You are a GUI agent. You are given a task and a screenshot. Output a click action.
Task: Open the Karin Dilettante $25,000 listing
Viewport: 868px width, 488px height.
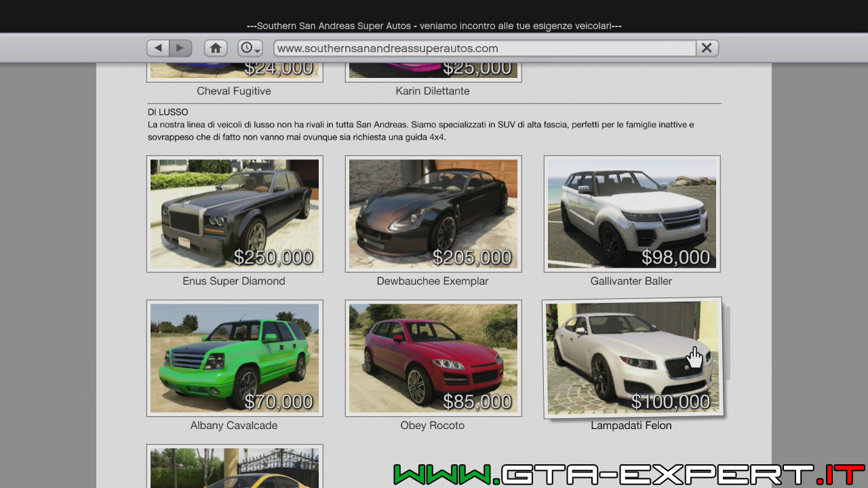(x=433, y=72)
